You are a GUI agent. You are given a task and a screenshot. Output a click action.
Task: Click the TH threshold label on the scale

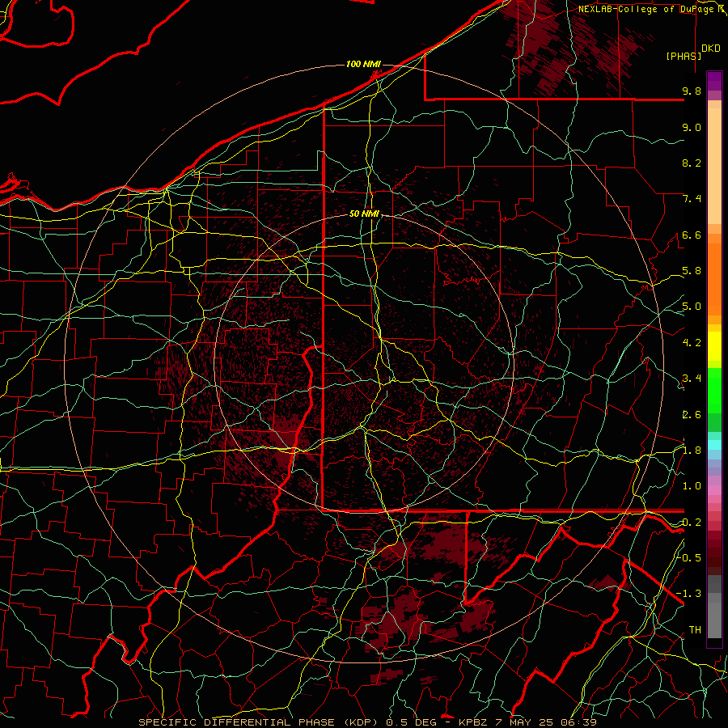pyautogui.click(x=695, y=630)
